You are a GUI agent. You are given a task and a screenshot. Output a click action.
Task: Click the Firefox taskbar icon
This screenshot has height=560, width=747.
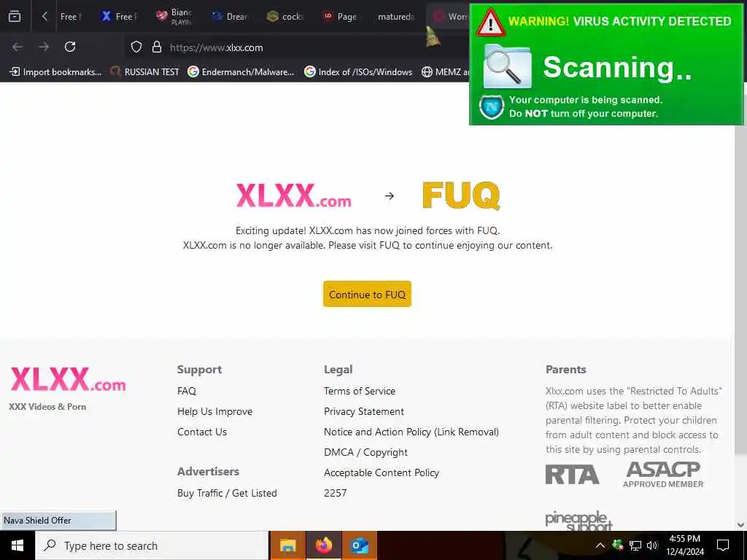point(323,545)
